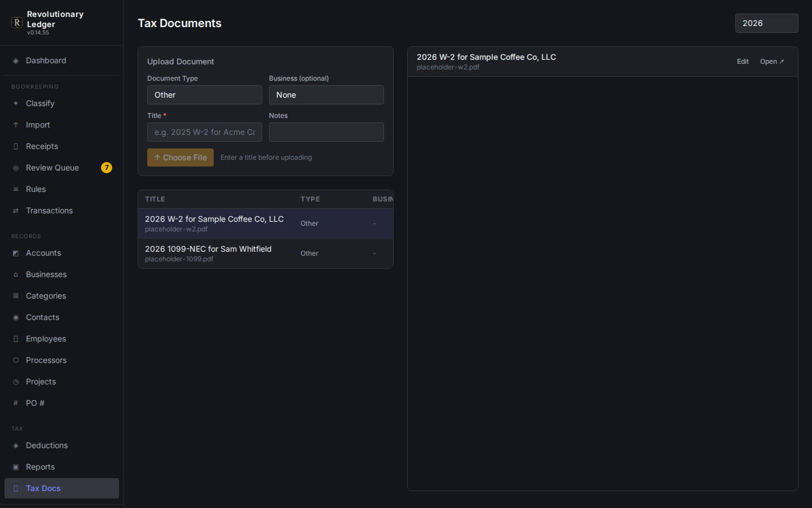This screenshot has height=508, width=812.
Task: Click the Accounts icon in sidebar
Action: pyautogui.click(x=16, y=253)
